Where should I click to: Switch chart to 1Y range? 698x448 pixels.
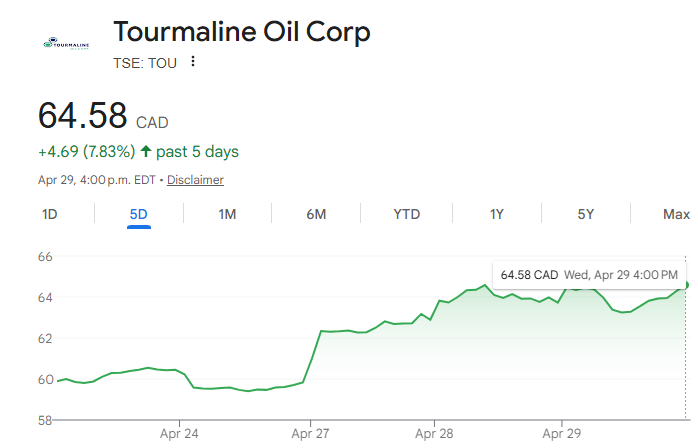(x=497, y=214)
